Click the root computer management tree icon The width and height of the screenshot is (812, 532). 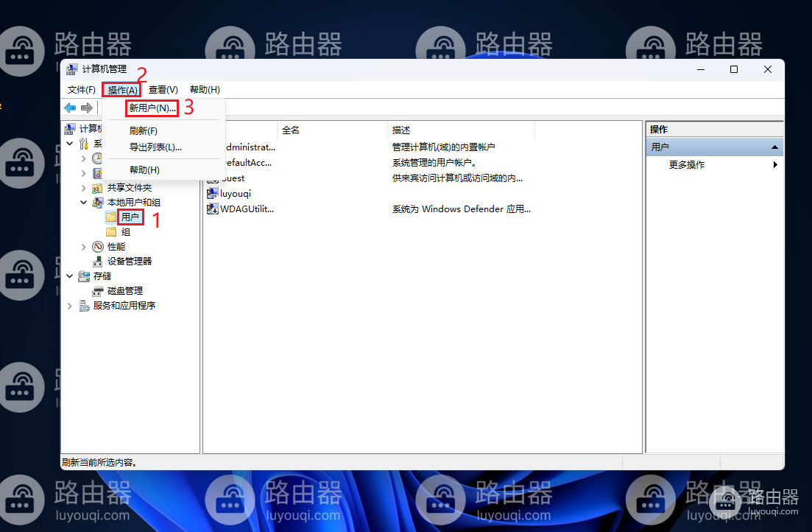click(x=70, y=129)
